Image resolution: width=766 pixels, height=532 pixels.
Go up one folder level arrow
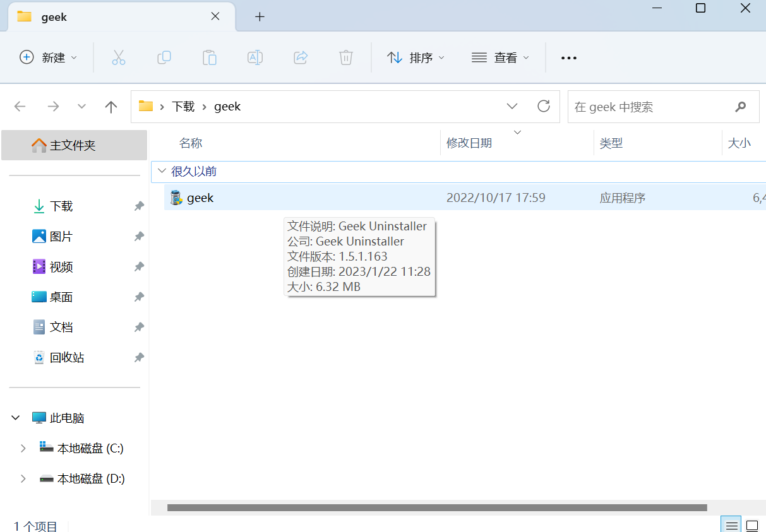(x=111, y=107)
